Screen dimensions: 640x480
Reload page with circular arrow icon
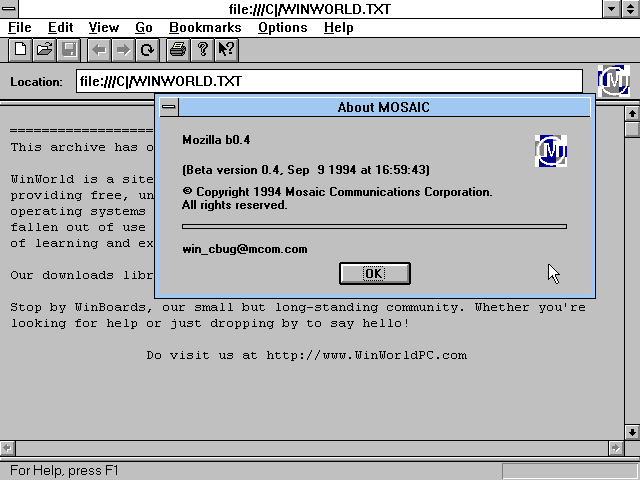(x=147, y=50)
